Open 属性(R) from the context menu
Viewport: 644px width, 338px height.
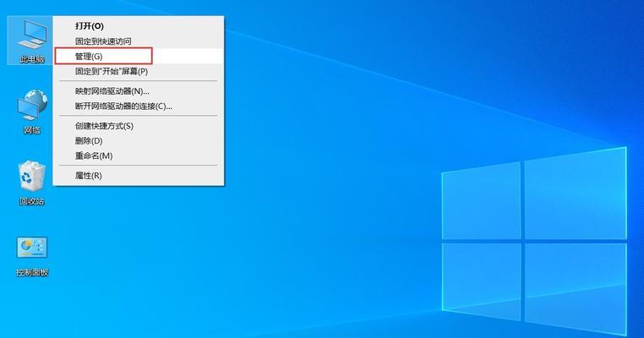coord(139,176)
